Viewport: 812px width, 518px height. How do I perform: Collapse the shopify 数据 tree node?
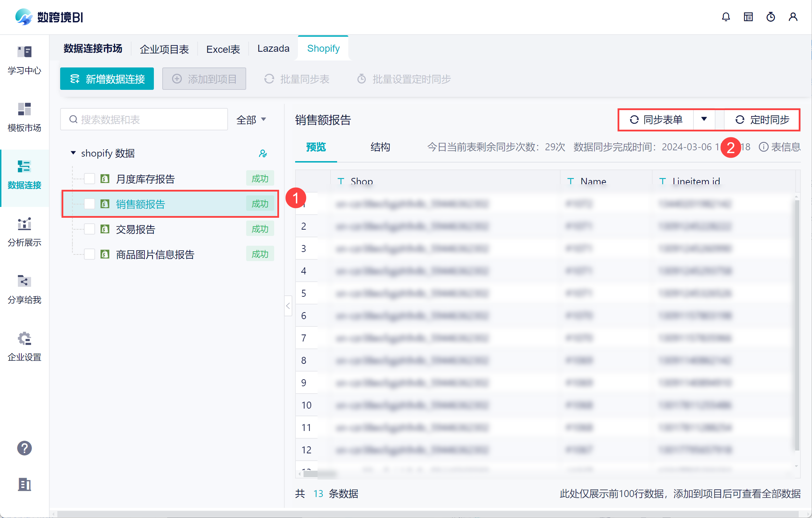tap(73, 153)
